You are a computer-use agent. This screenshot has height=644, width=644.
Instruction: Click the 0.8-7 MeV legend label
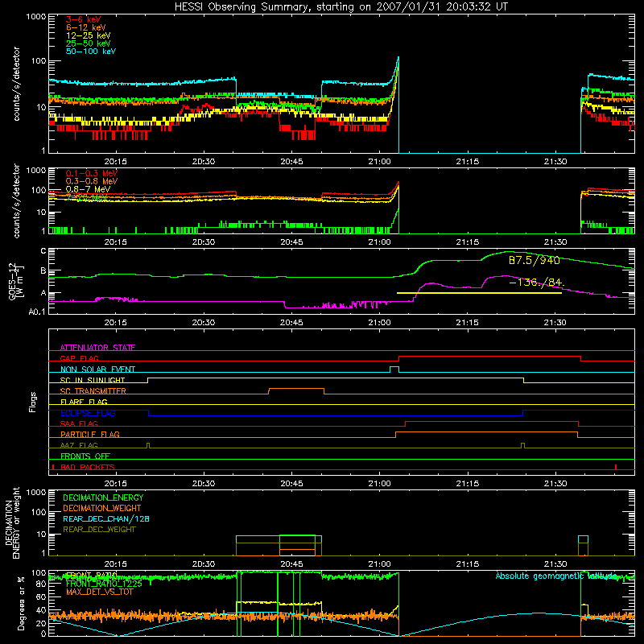pos(89,189)
